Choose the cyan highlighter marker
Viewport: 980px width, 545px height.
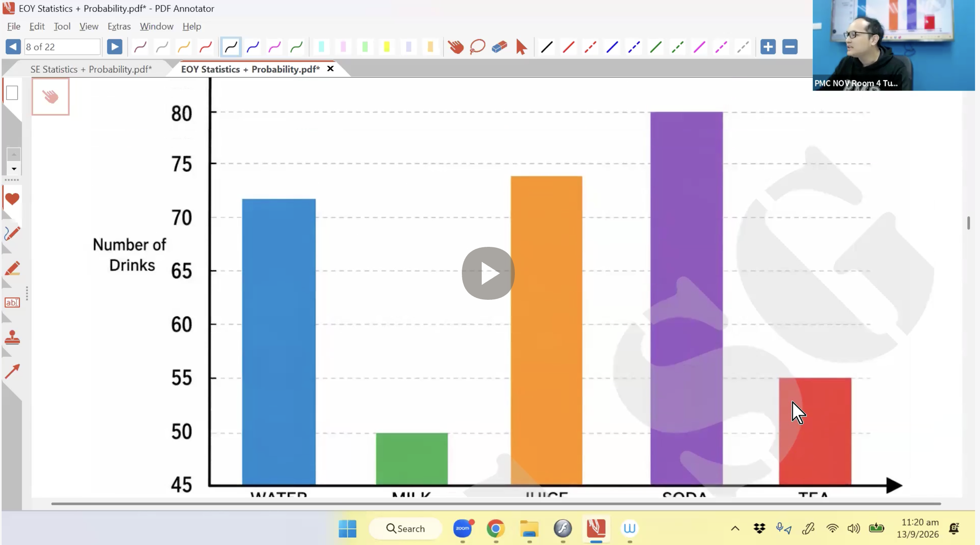click(321, 47)
